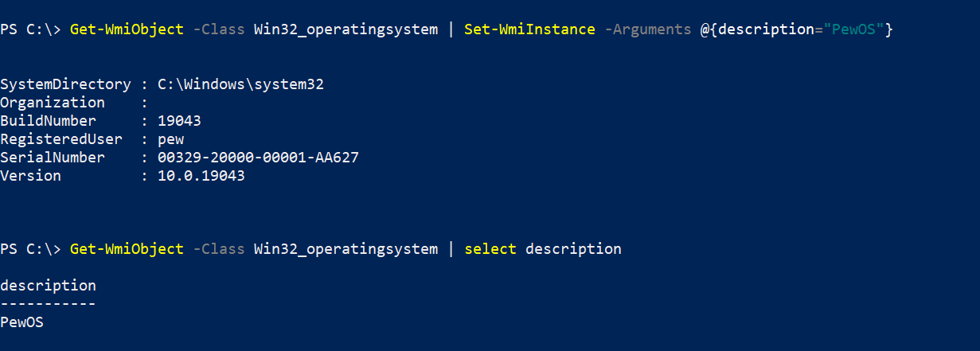This screenshot has height=351, width=980.
Task: Click the SerialNumber property label
Action: [53, 158]
